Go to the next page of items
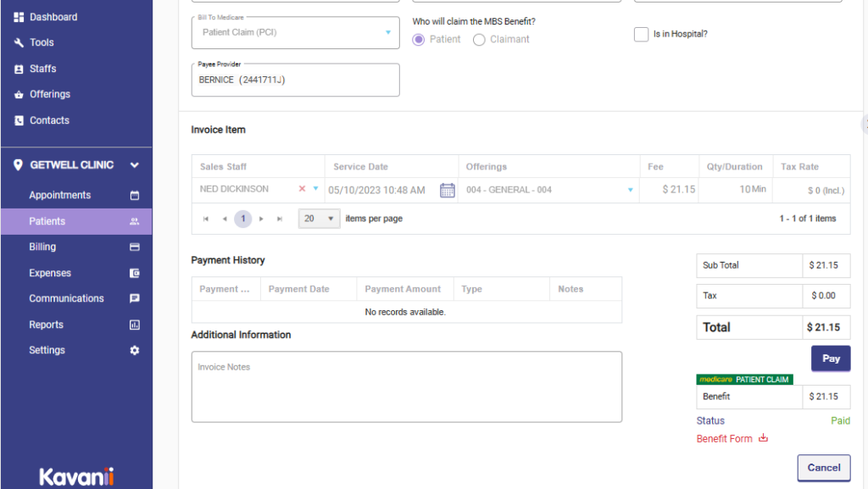Viewport: 868px width, 489px height. (261, 219)
